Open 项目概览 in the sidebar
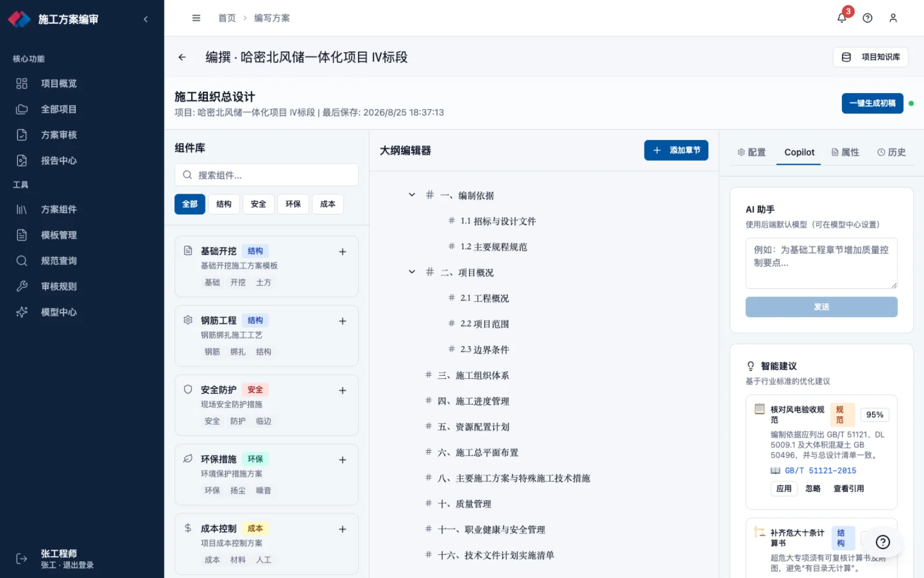924x578 pixels. pyautogui.click(x=82, y=84)
